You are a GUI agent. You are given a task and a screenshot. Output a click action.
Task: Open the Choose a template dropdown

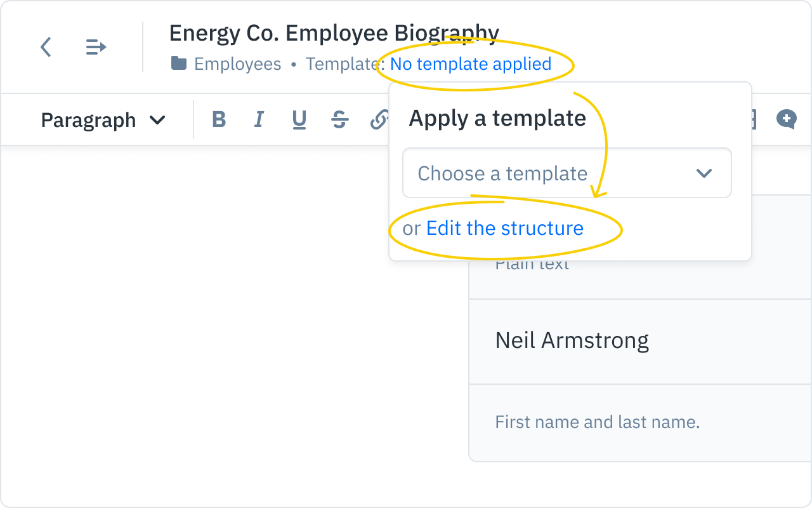point(567,173)
